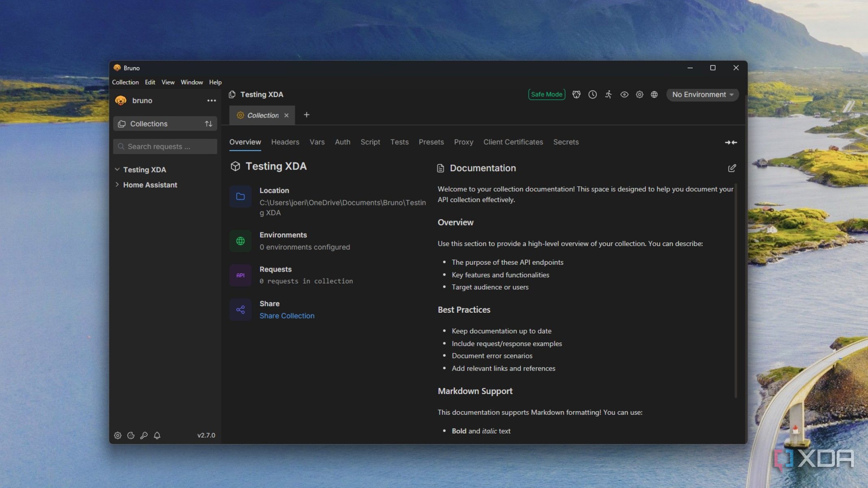Open the Collection menu in menu bar
This screenshot has height=488, width=868.
[125, 82]
